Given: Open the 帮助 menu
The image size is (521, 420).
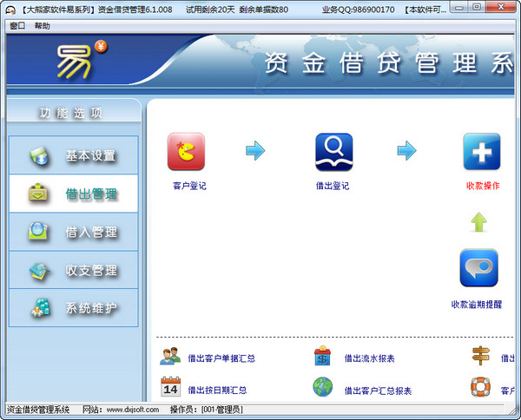Looking at the screenshot, I should (x=43, y=26).
